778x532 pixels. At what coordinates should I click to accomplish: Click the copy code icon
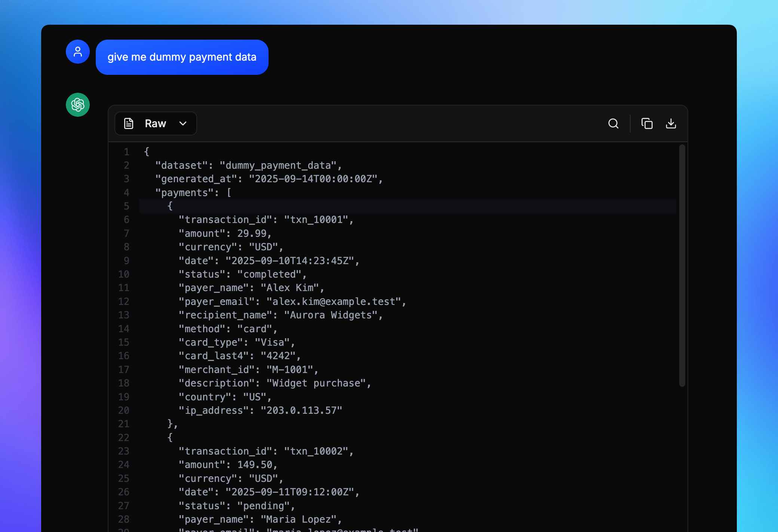coord(647,123)
